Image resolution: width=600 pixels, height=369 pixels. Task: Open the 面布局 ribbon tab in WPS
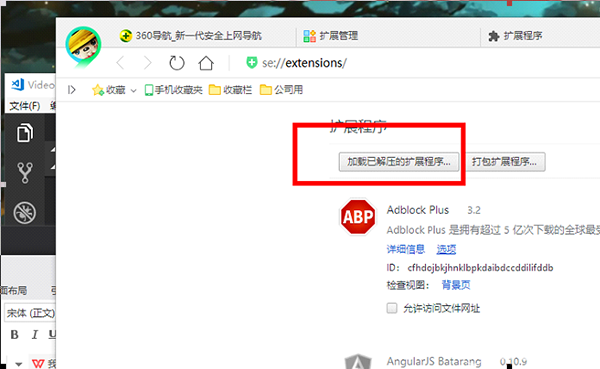(x=14, y=291)
